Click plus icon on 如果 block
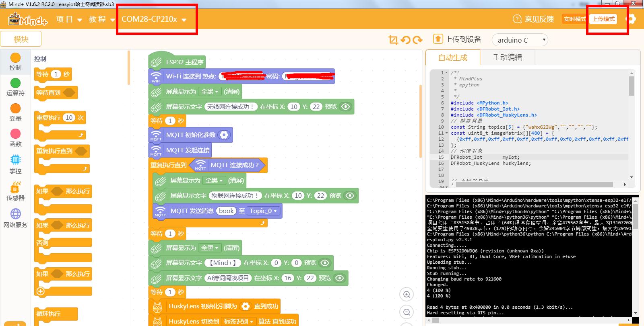 [x=40, y=291]
